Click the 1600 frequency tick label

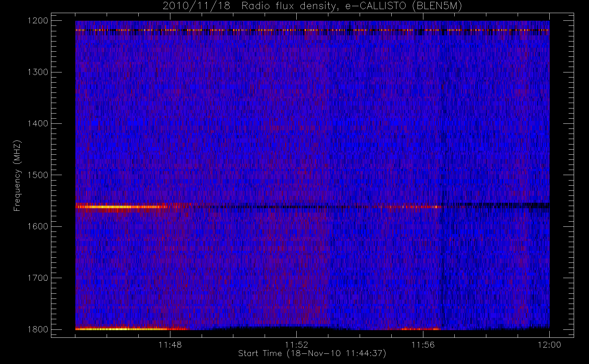38,226
